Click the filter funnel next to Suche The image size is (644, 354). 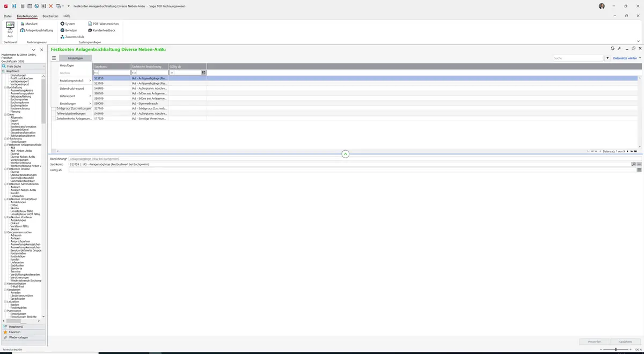[608, 58]
